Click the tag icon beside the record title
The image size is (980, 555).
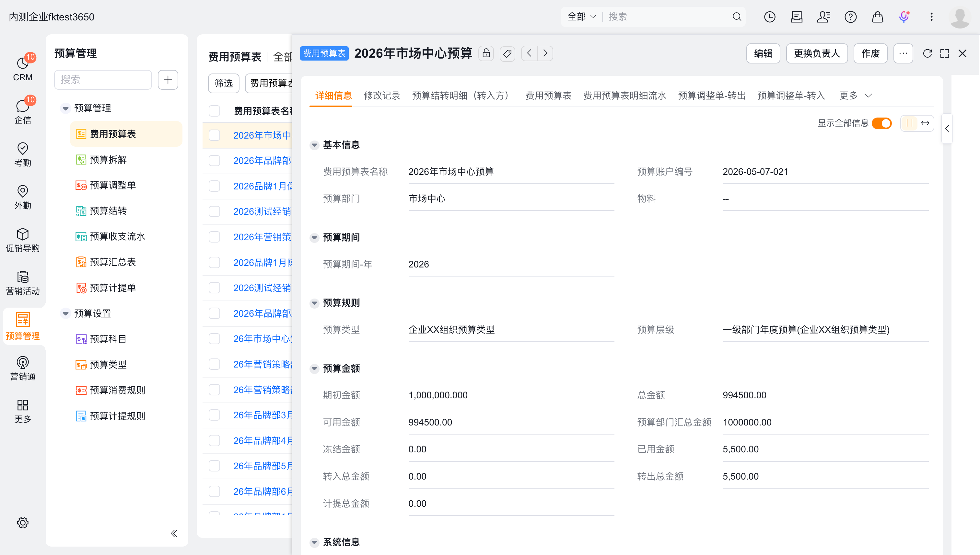tap(507, 53)
